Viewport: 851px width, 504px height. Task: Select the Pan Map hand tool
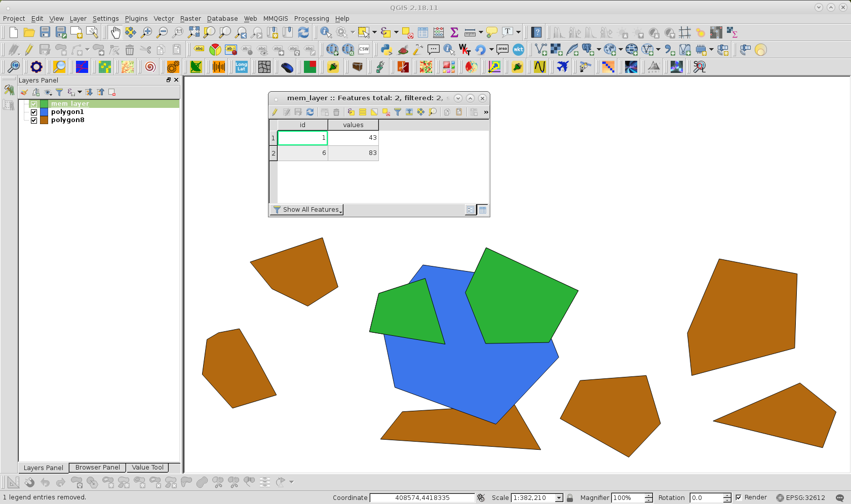pos(115,32)
